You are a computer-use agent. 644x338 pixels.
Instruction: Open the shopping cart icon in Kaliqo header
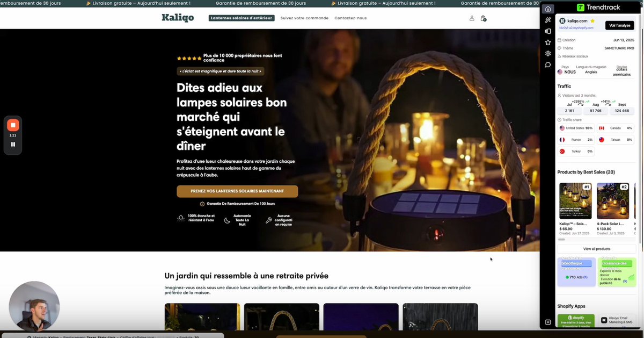[484, 18]
